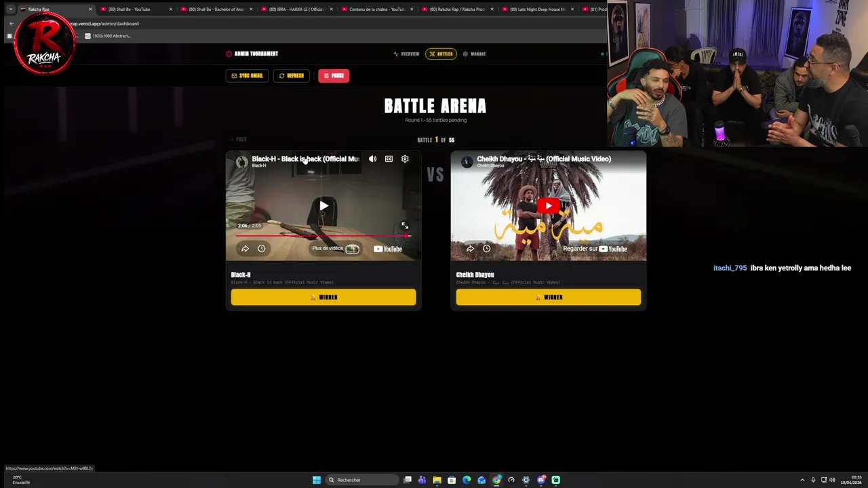Open settings gear on Black-H video player

tap(405, 159)
